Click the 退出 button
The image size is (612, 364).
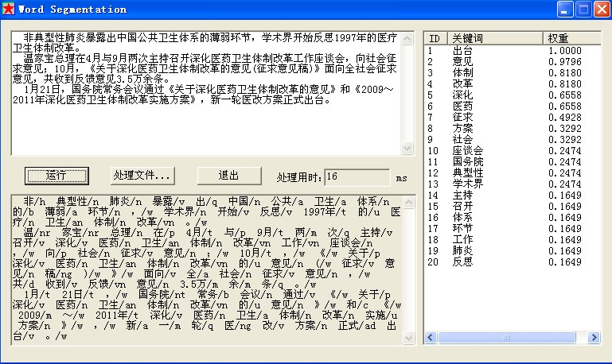pos(229,176)
